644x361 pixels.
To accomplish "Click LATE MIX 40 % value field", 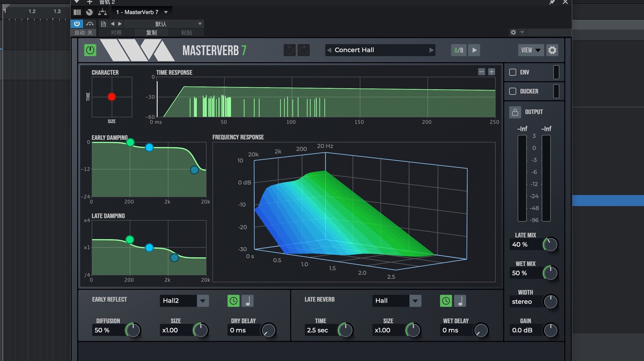I will pyautogui.click(x=525, y=245).
